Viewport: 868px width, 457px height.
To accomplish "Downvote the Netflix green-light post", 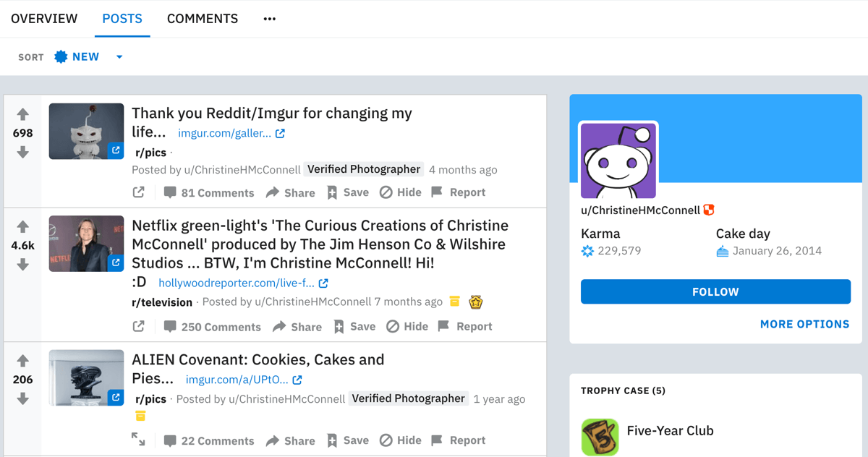I will coord(23,265).
